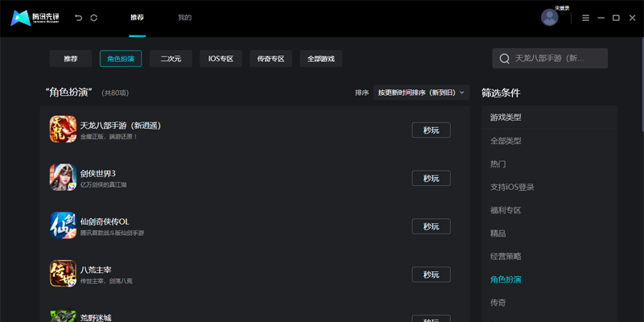This screenshot has width=644, height=322.
Task: Click 秒玩 for 天龙八部手游
Action: [431, 130]
